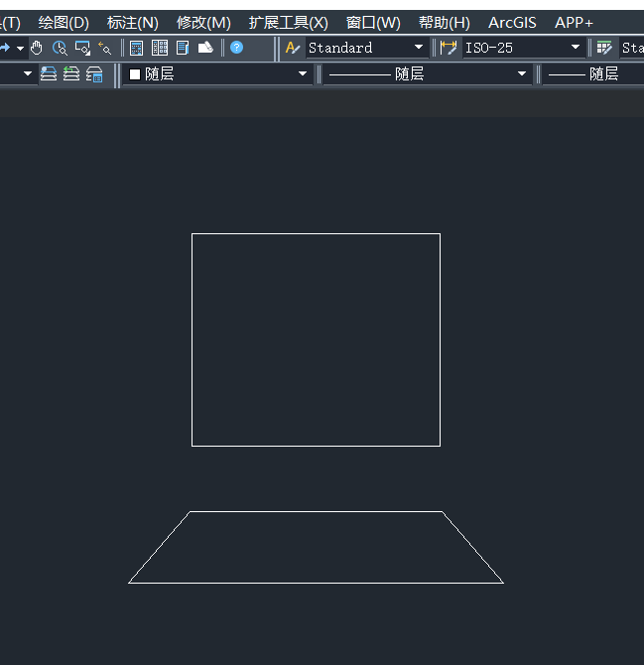The height and width of the screenshot is (665, 644).
Task: Open the ISO-25 dimension style dropdown
Action: click(x=524, y=48)
